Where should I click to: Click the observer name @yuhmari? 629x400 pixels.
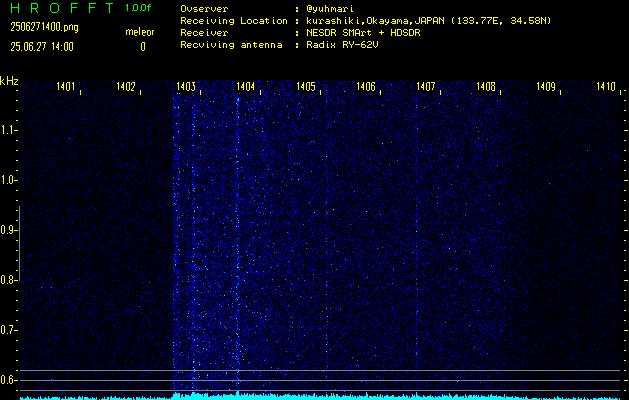click(330, 9)
